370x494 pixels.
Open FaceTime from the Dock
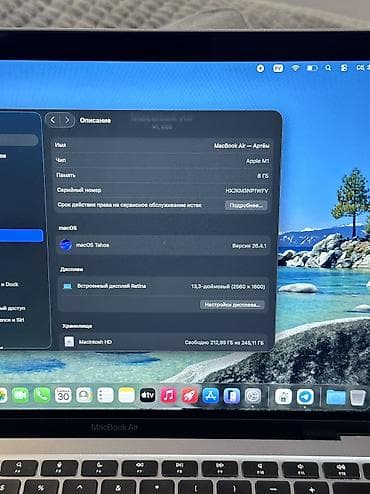coord(20,395)
